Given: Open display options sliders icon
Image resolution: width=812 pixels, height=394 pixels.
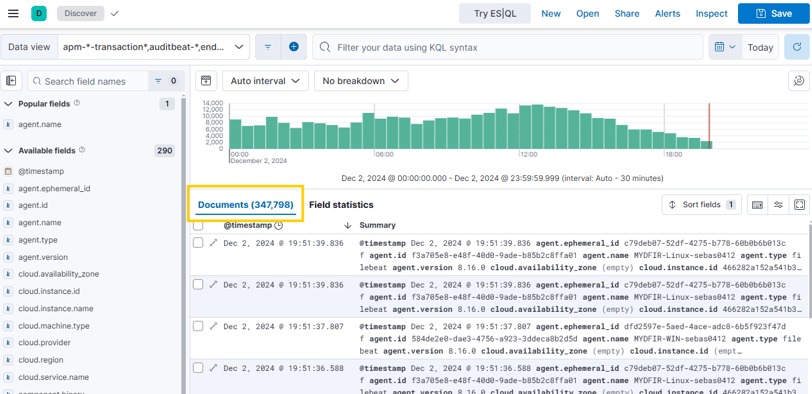Looking at the screenshot, I should 778,205.
